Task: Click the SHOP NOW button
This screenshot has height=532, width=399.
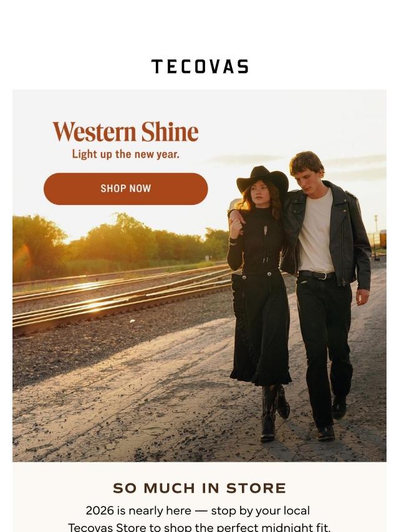Action: tap(126, 189)
